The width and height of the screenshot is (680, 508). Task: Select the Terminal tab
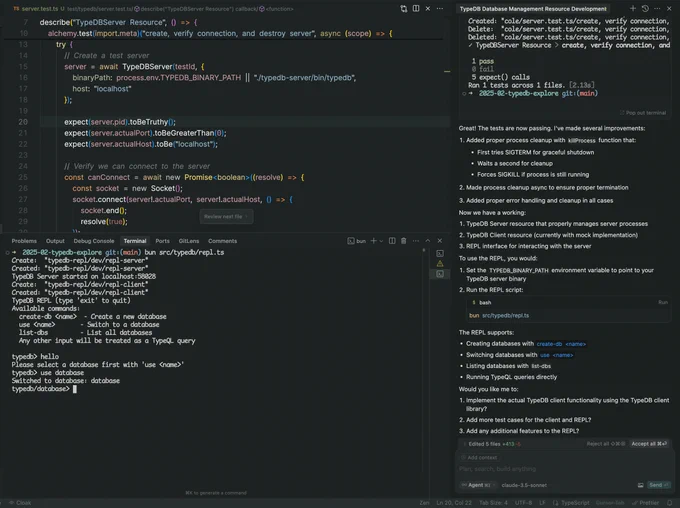click(135, 241)
